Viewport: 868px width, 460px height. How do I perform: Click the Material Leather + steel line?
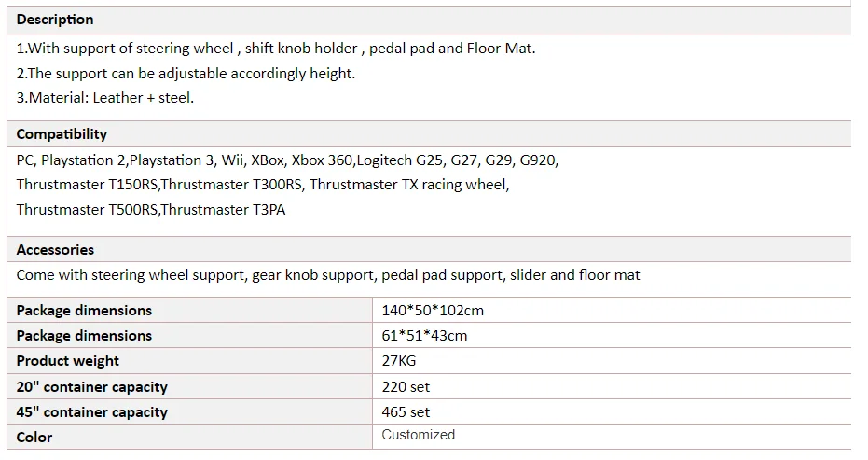tap(105, 98)
